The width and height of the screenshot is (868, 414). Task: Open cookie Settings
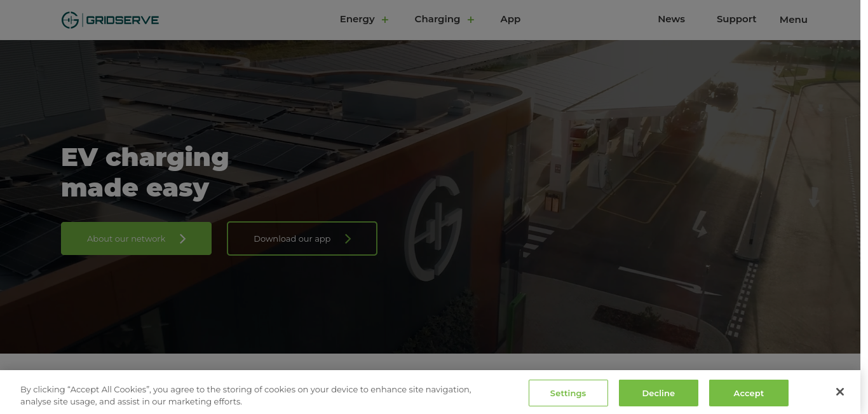coord(568,393)
